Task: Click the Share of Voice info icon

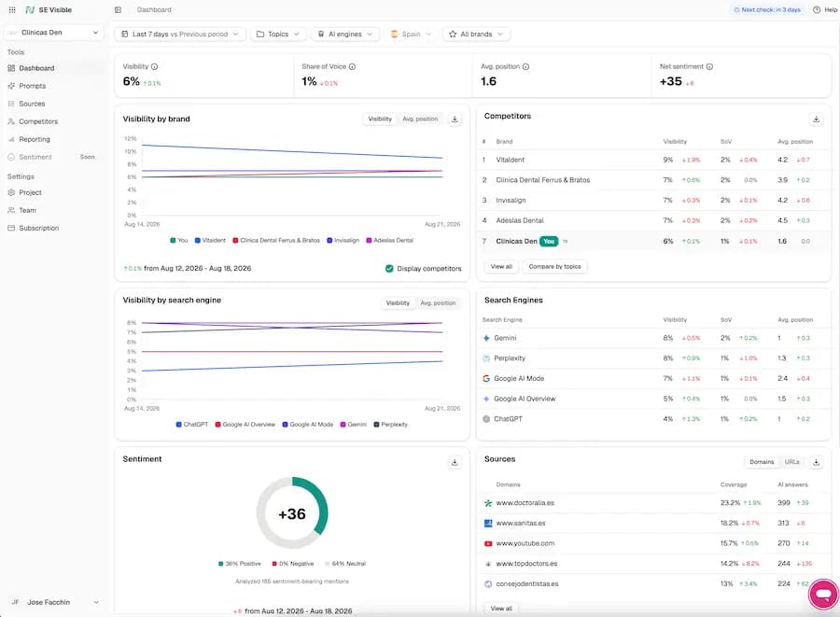Action: coord(352,66)
